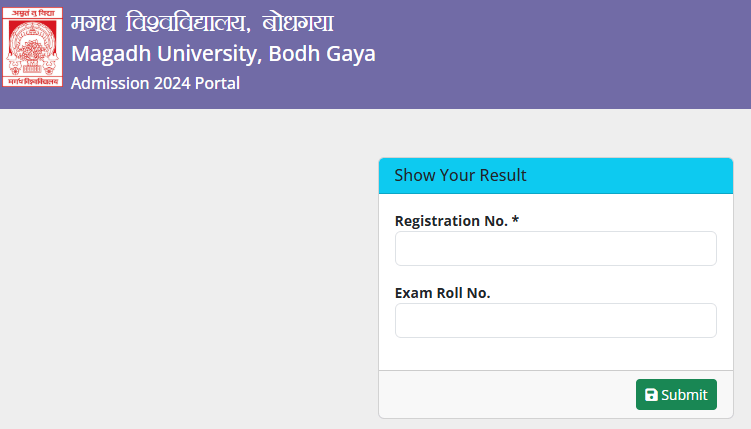Click the Magadh University emblem logo
The width and height of the screenshot is (751, 429).
click(33, 47)
